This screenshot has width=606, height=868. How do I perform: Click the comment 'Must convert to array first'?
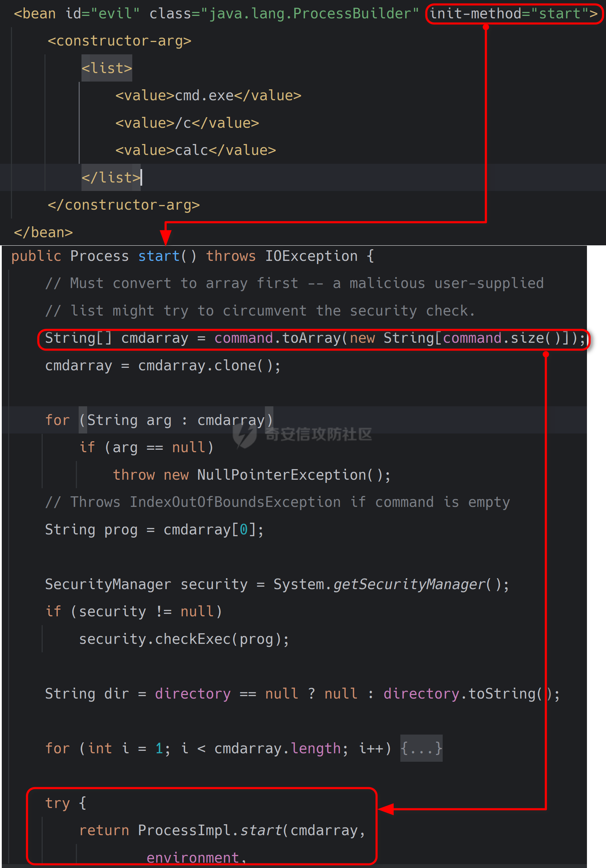tap(294, 283)
